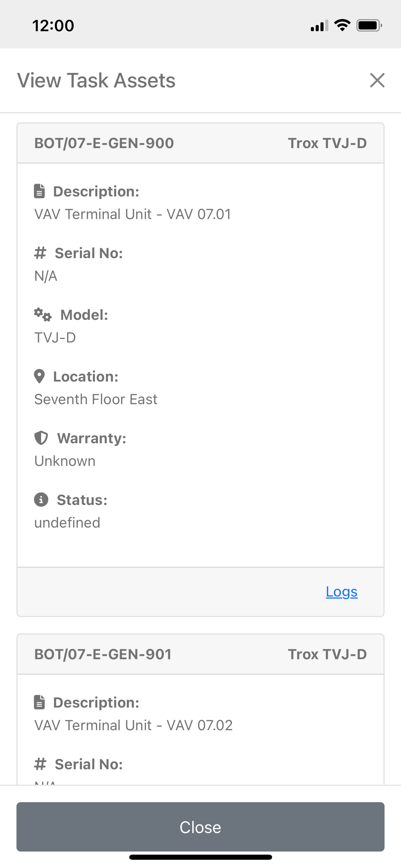Click the Trox TVJ-D label on first card
The height and width of the screenshot is (868, 401).
pyautogui.click(x=327, y=143)
